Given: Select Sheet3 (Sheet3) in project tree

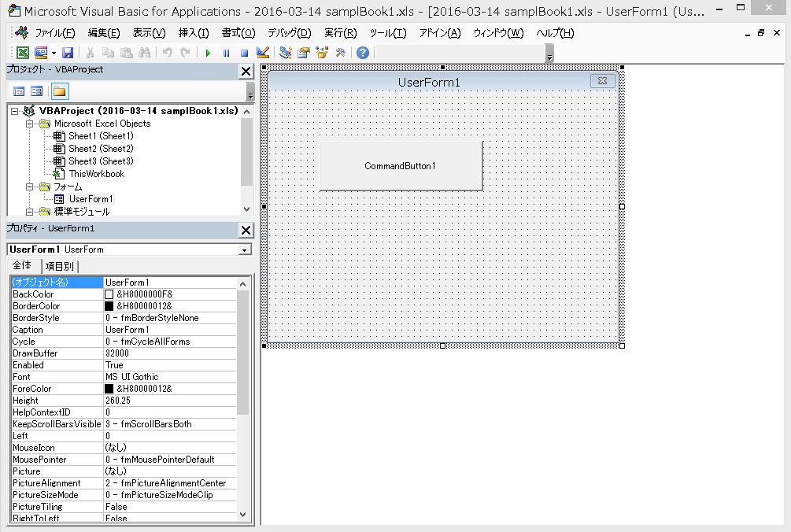Looking at the screenshot, I should coord(101,161).
